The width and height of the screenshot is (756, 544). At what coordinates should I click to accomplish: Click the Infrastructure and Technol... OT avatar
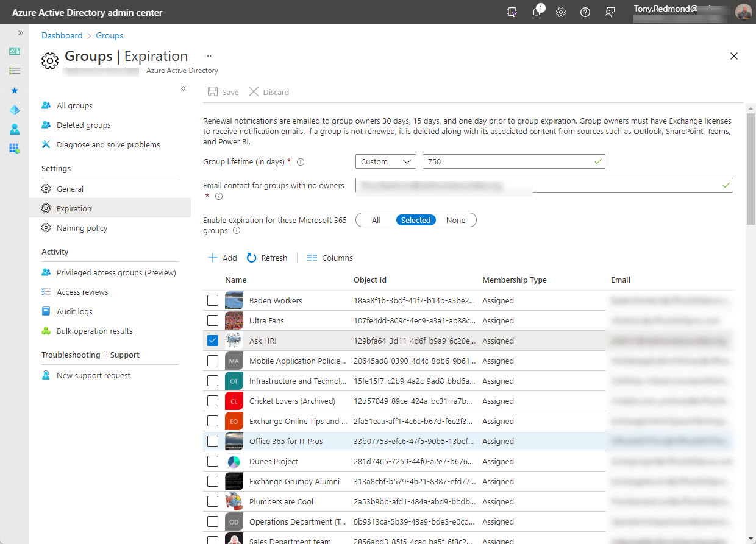234,381
